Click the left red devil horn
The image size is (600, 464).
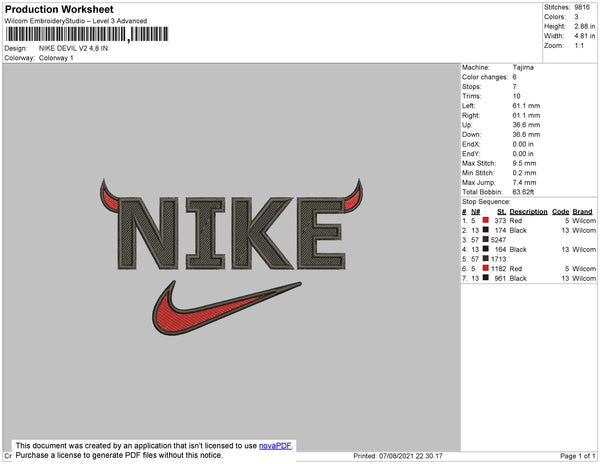pyautogui.click(x=109, y=195)
